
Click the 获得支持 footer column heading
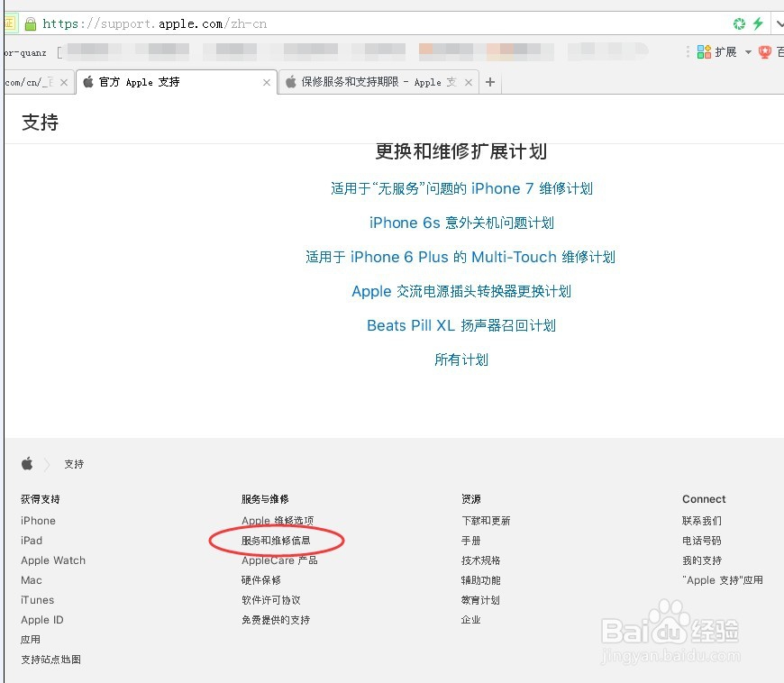click(x=40, y=499)
